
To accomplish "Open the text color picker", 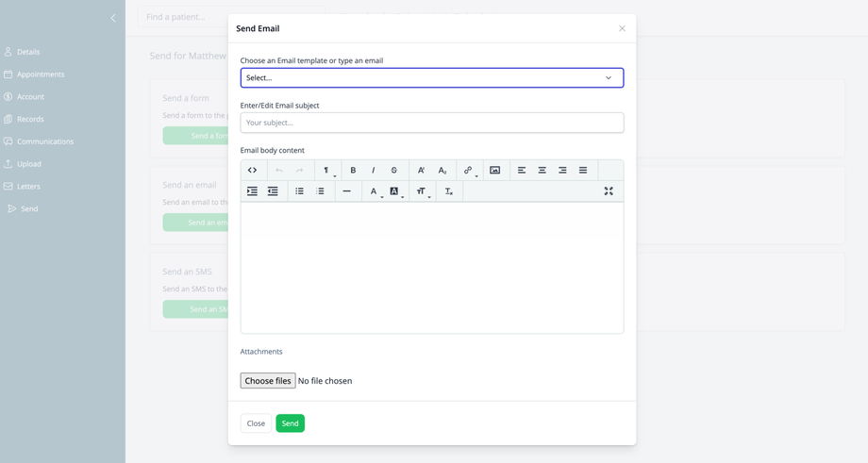I will (x=375, y=191).
